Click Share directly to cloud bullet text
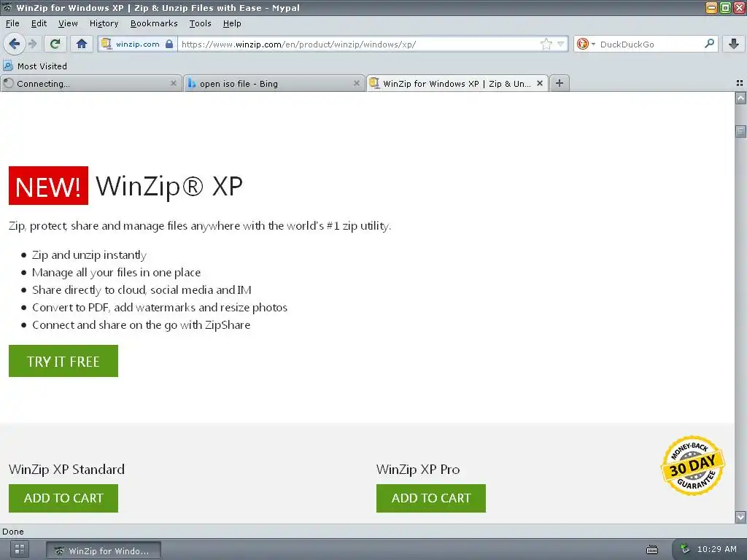747x560 pixels. (x=142, y=290)
